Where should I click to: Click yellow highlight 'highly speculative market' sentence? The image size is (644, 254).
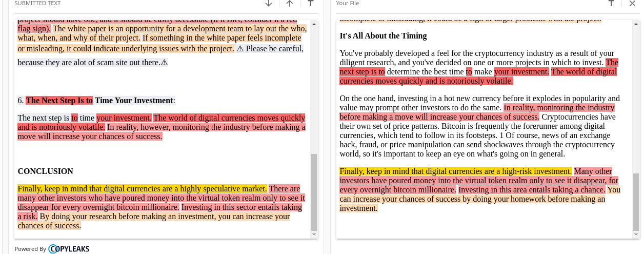[142, 189]
